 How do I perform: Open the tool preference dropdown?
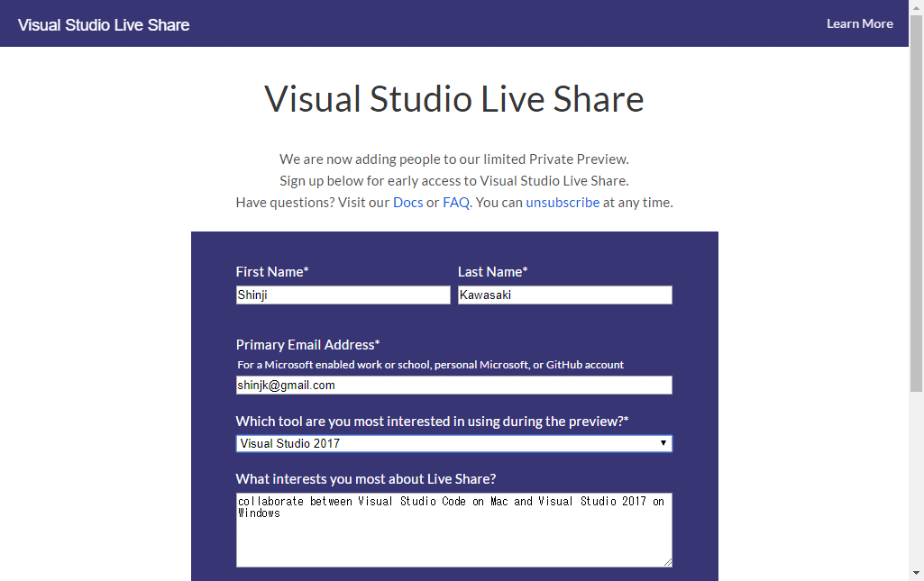coord(453,442)
